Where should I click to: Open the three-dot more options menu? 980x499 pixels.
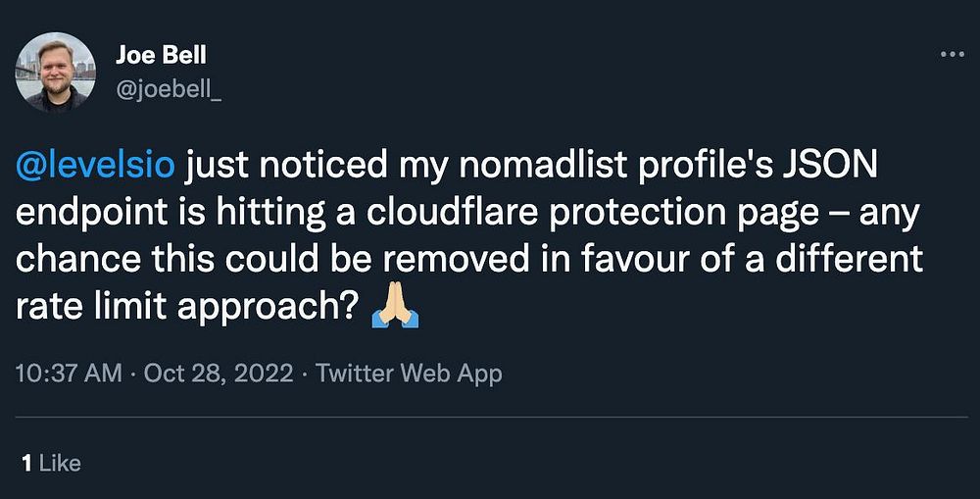point(952,55)
